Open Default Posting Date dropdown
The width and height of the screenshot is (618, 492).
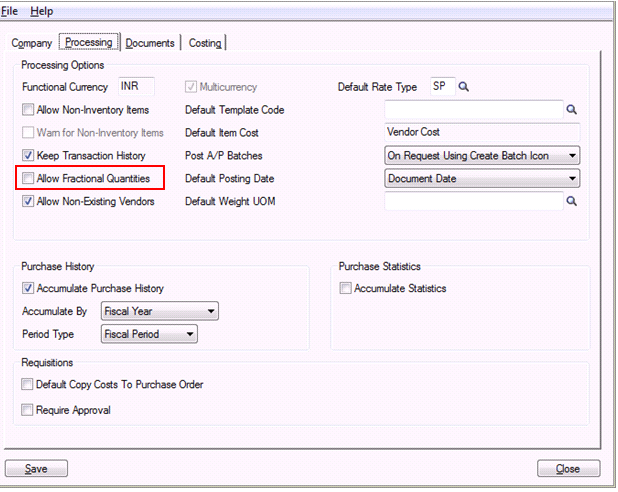click(482, 179)
